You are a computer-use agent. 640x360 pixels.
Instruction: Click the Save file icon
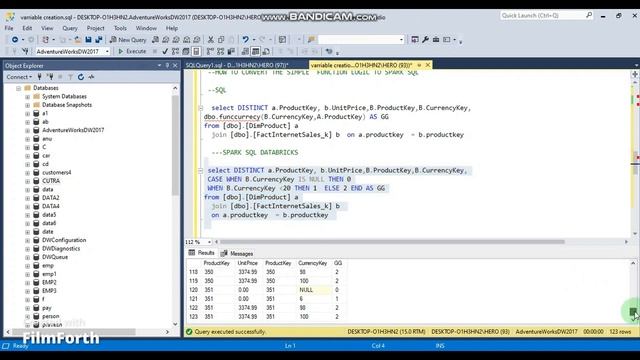pyautogui.click(x=88, y=40)
